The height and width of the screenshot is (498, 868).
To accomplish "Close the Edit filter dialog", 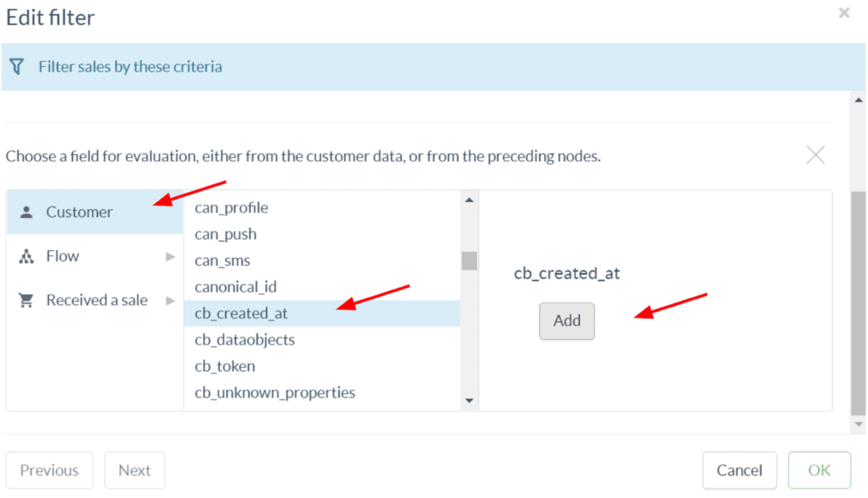I will tap(844, 12).
